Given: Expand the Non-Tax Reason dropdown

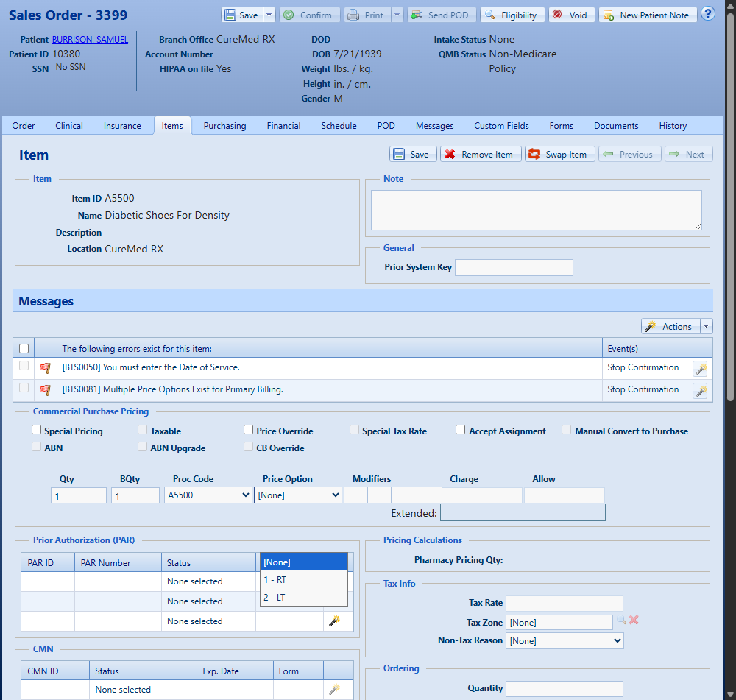Looking at the screenshot, I should tap(565, 641).
